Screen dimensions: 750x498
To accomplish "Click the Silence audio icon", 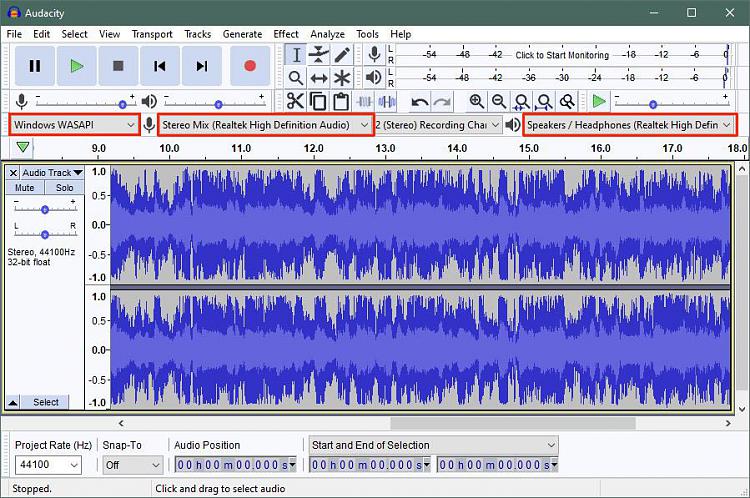I will pyautogui.click(x=386, y=101).
